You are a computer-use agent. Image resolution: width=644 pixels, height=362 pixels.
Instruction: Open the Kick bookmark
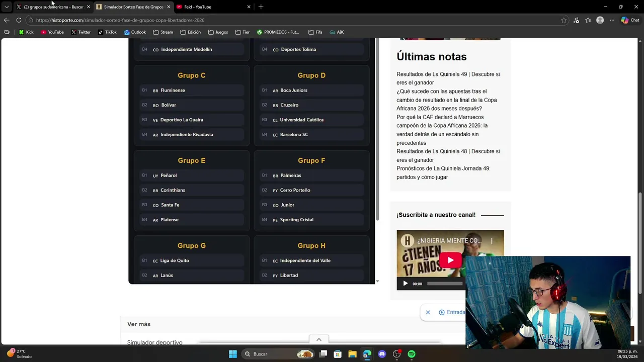coord(26,32)
